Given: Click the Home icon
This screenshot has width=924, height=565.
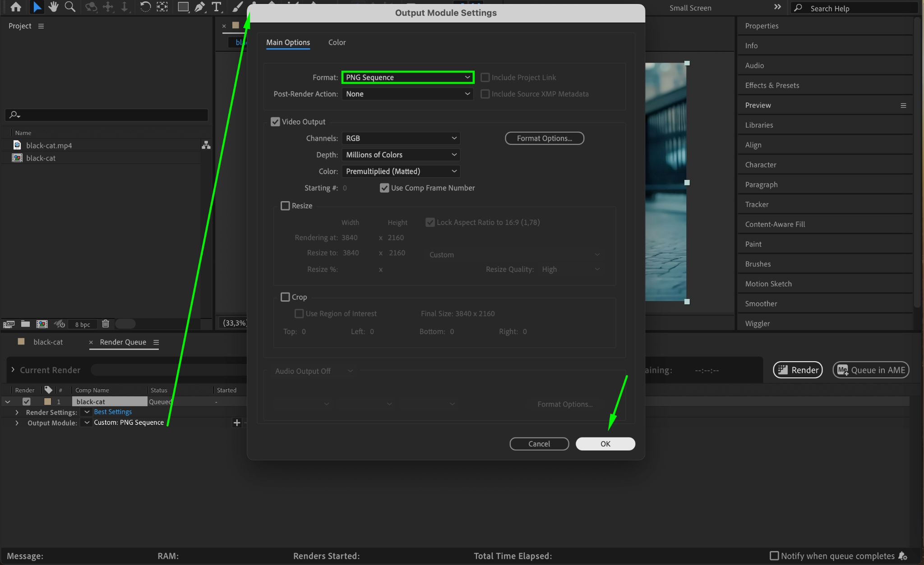Looking at the screenshot, I should (x=16, y=7).
